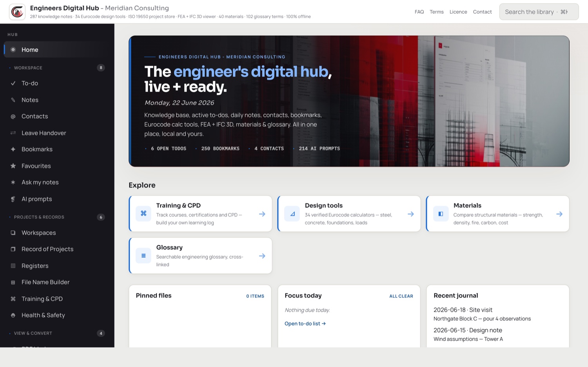Click the Health & Safety helmet icon
This screenshot has height=367, width=588.
13,315
